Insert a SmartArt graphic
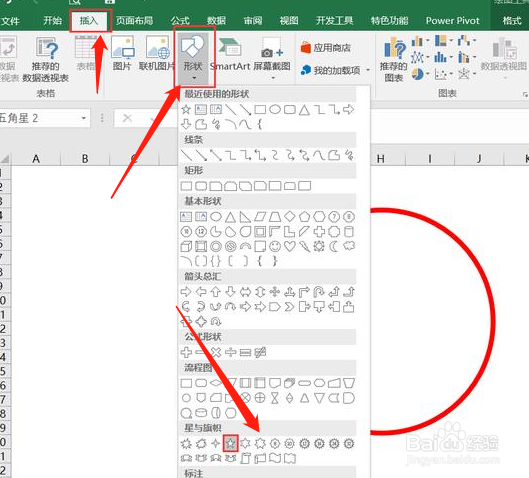 tap(230, 53)
